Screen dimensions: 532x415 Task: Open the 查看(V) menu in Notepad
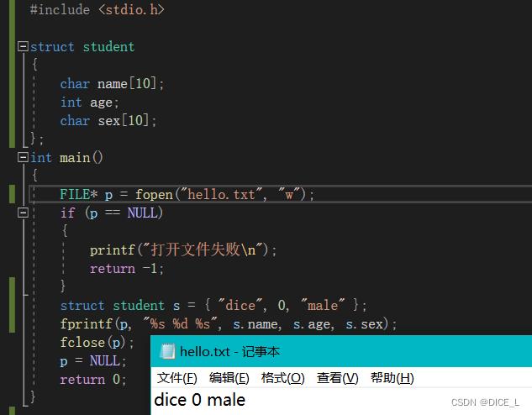click(337, 378)
